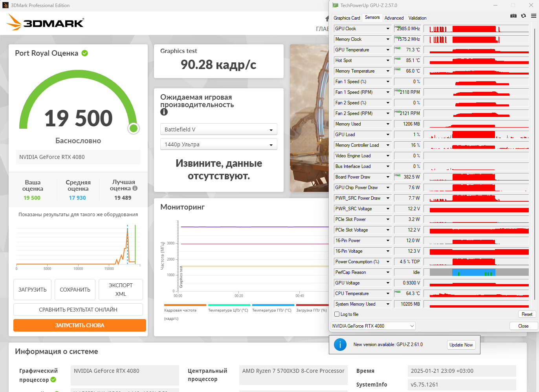
Task: Click the ЗАГРУЗИТЬ button
Action: [x=33, y=290]
